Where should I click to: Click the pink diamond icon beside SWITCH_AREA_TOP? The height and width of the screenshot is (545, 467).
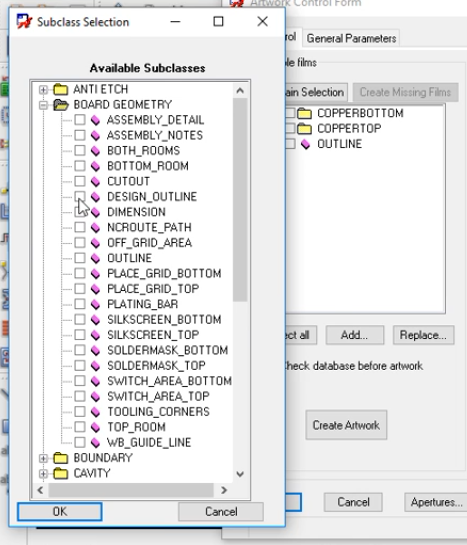click(x=95, y=396)
